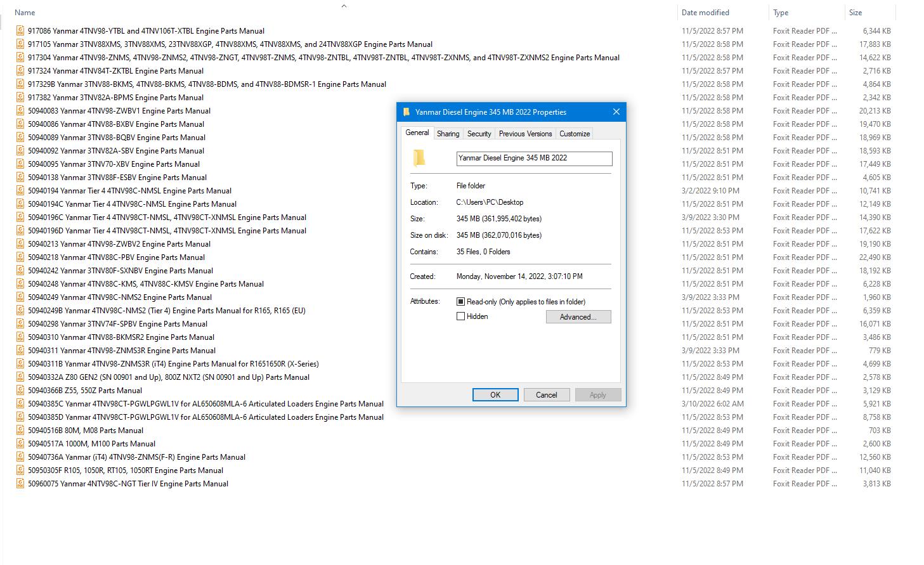This screenshot has width=924, height=565.
Task: Click PDF icon of 50940092 Yanmar 3TNV82A-SBV manual
Action: [20, 150]
